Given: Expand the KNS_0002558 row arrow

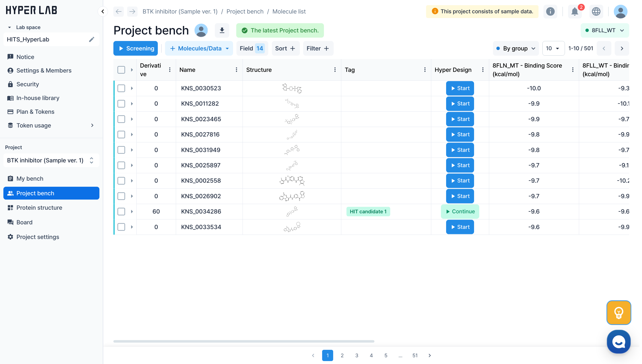Looking at the screenshot, I should (x=132, y=181).
